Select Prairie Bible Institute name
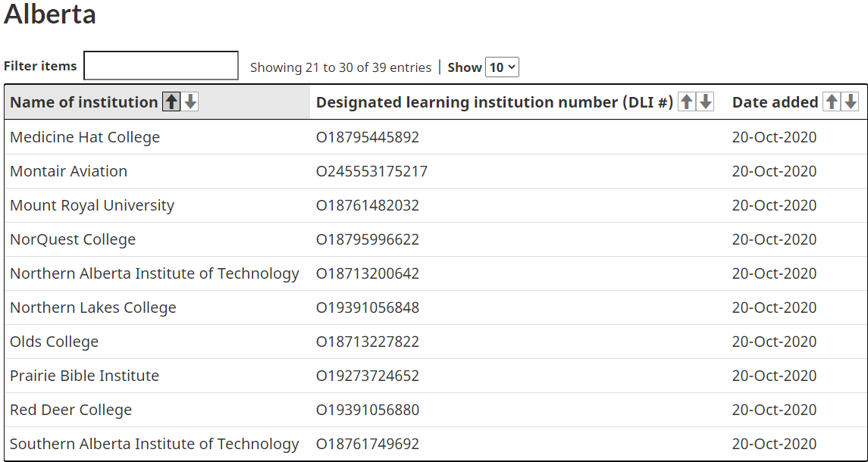 click(x=84, y=376)
